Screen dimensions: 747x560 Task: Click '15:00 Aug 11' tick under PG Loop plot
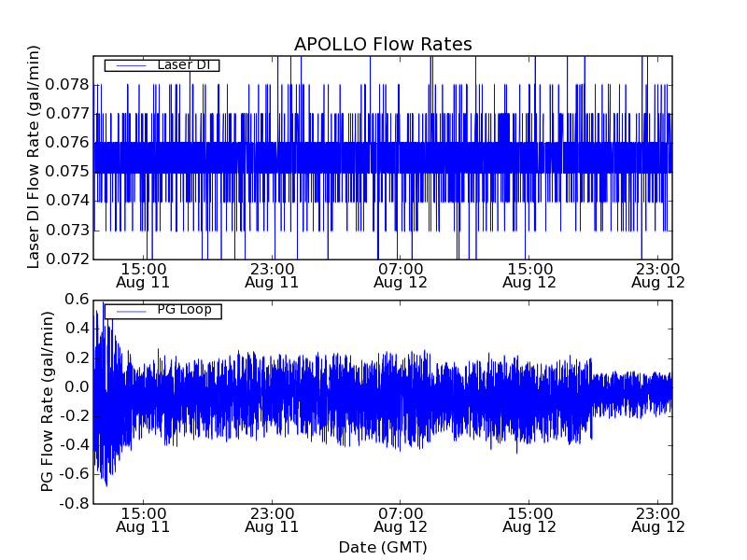coord(143,520)
